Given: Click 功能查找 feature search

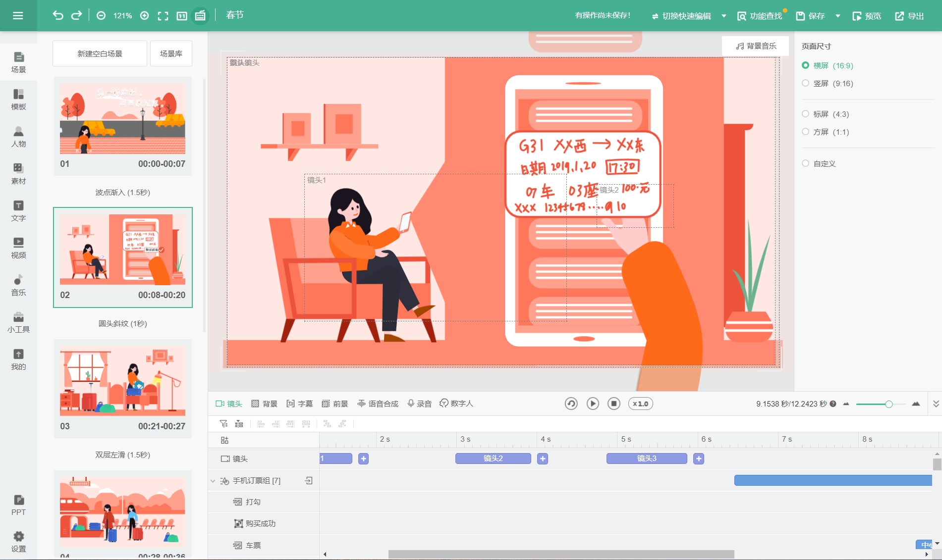Looking at the screenshot, I should (760, 16).
